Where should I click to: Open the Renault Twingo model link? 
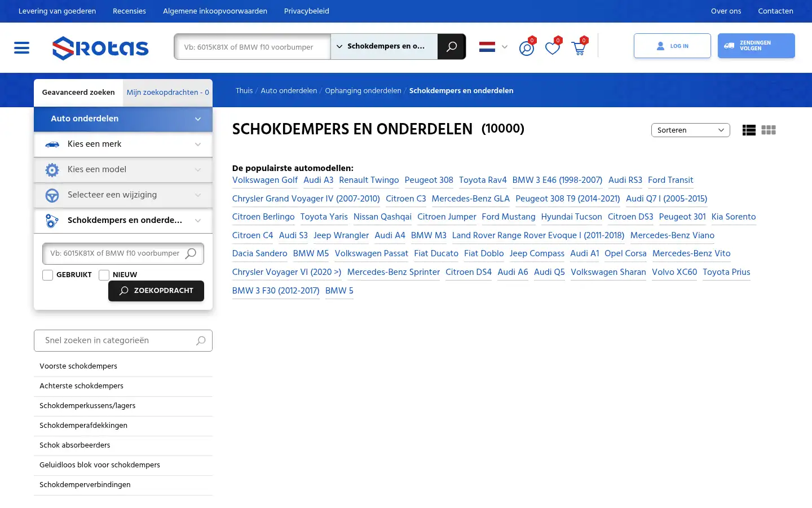tap(369, 181)
